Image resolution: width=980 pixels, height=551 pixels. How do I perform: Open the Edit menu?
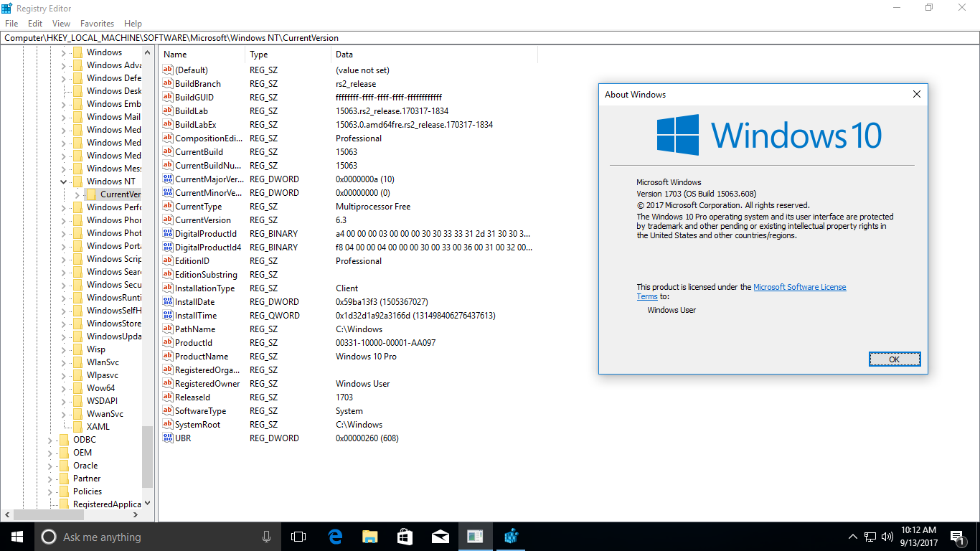tap(35, 24)
